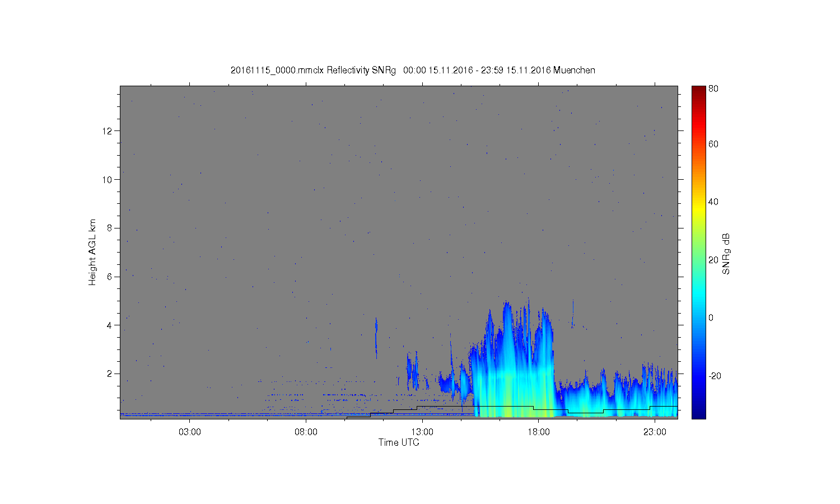Click the colorbar value 20
Image resolution: width=840 pixels, height=504 pixels.
[713, 260]
